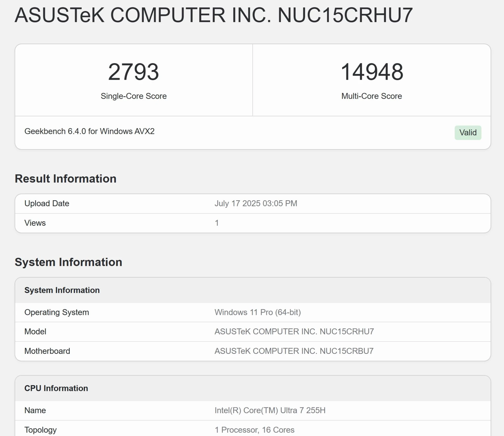The image size is (504, 436).
Task: Select the Model value NUC15CRHU7
Action: coord(294,332)
